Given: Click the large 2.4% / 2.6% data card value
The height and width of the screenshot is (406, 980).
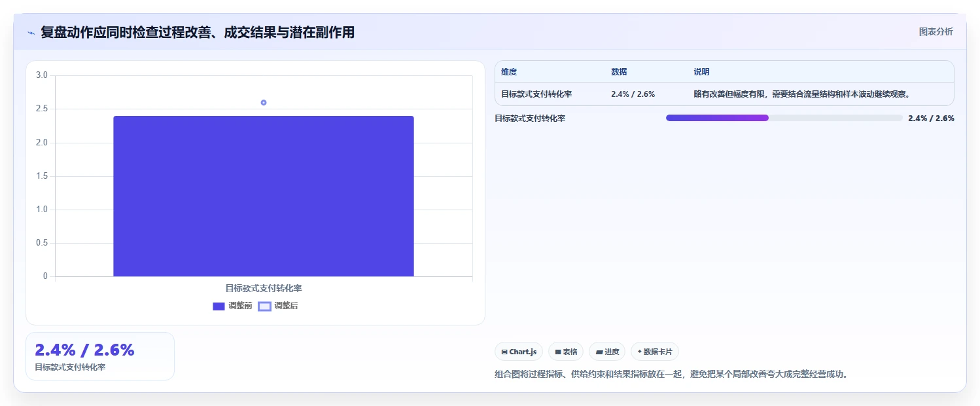Looking at the screenshot, I should coord(84,350).
